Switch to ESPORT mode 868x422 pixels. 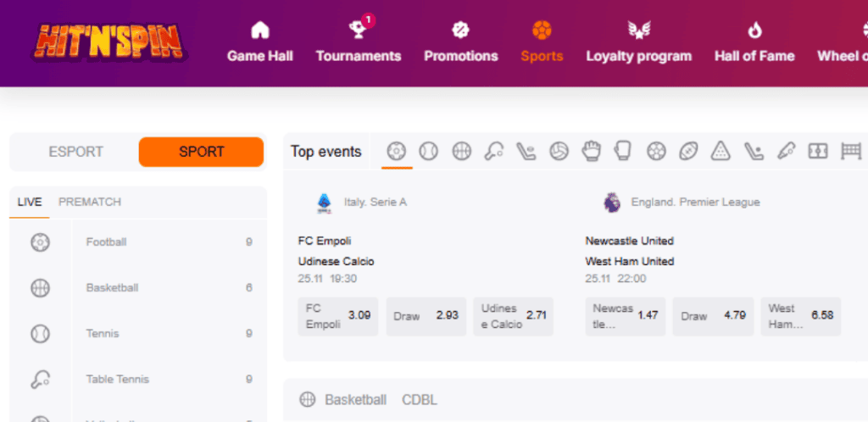tap(75, 152)
